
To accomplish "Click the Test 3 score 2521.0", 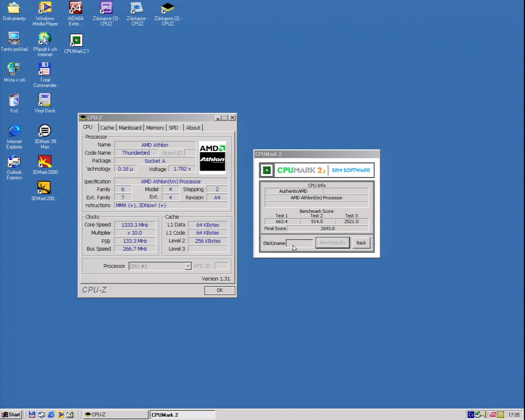I will [351, 221].
